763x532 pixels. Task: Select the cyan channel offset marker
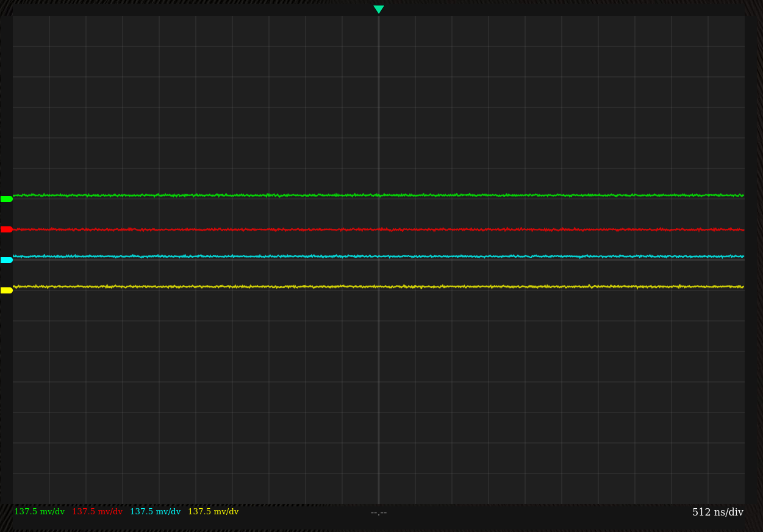(7, 260)
